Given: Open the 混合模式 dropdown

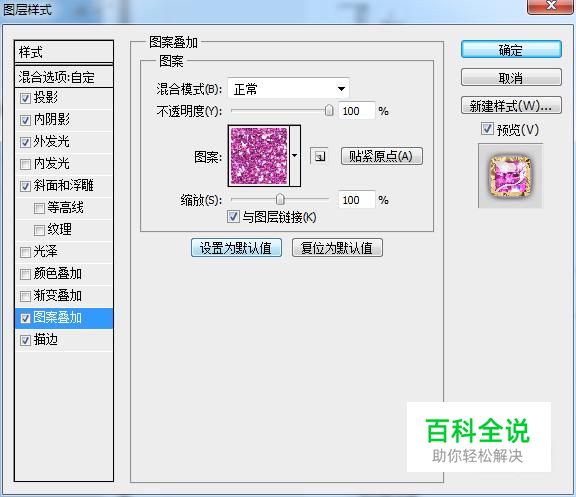Looking at the screenshot, I should coord(288,89).
